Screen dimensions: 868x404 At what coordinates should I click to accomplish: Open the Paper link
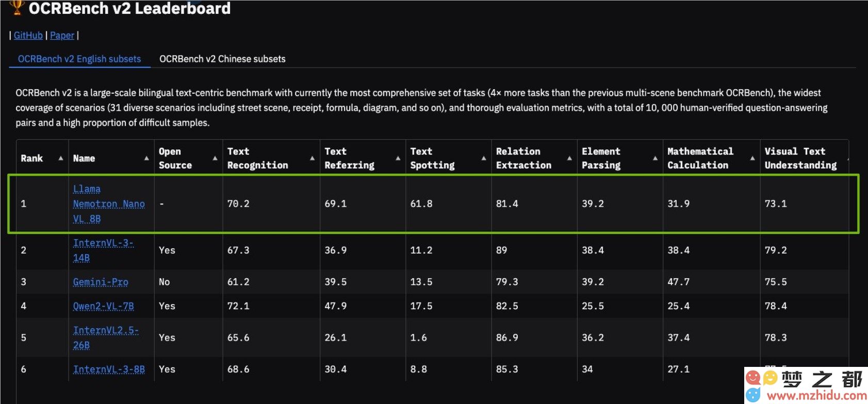tap(62, 35)
